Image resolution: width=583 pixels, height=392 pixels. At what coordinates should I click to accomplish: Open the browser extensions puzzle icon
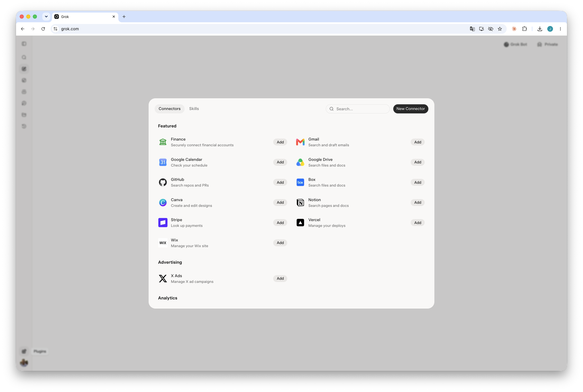(524, 29)
